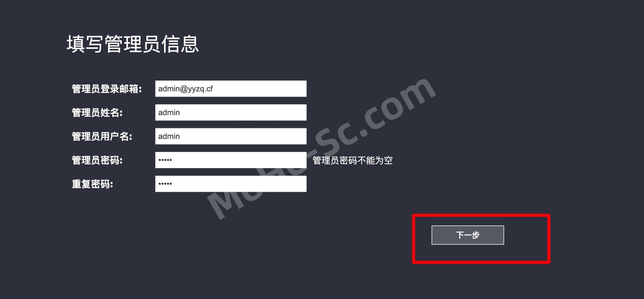Viewport: 644px width, 299px height.
Task: Click the 管理员用户名 label
Action: click(102, 136)
